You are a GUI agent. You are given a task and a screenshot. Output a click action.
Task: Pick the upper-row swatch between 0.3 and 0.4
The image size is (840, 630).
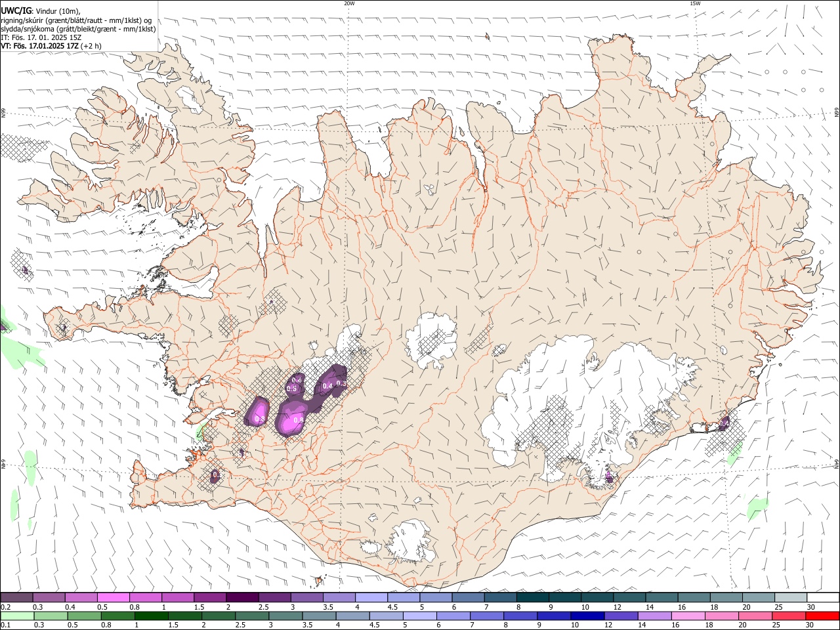[49, 597]
